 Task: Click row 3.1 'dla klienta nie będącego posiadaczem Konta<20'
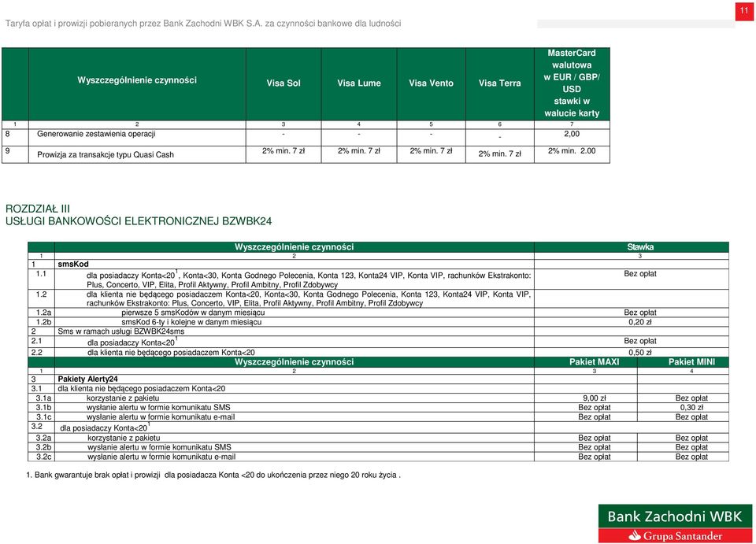[x=379, y=389]
